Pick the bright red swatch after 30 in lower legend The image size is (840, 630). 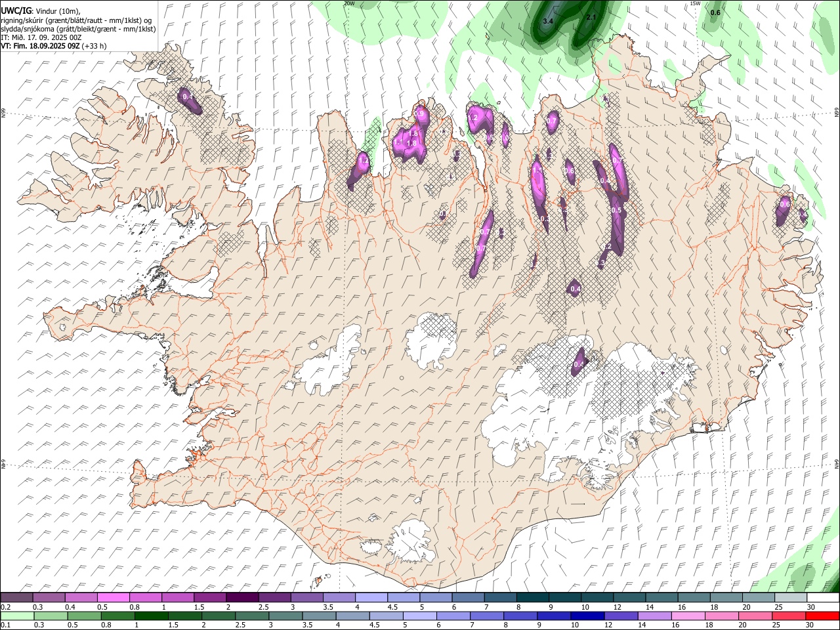click(822, 616)
